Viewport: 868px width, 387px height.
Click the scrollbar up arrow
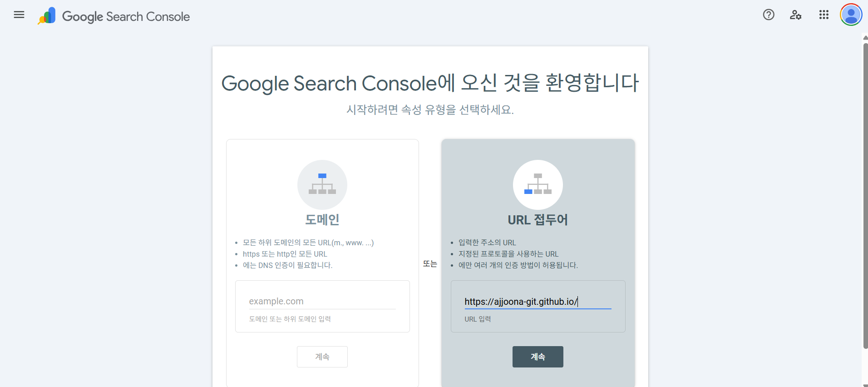(x=865, y=38)
